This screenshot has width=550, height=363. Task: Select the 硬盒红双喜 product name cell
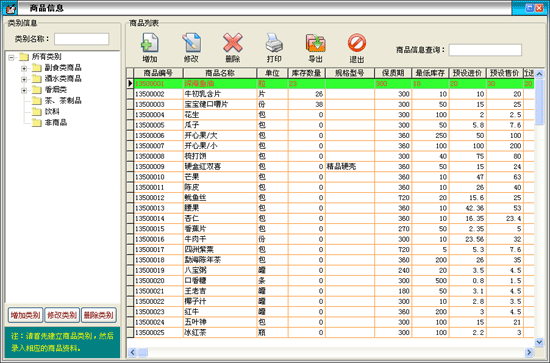click(x=220, y=167)
